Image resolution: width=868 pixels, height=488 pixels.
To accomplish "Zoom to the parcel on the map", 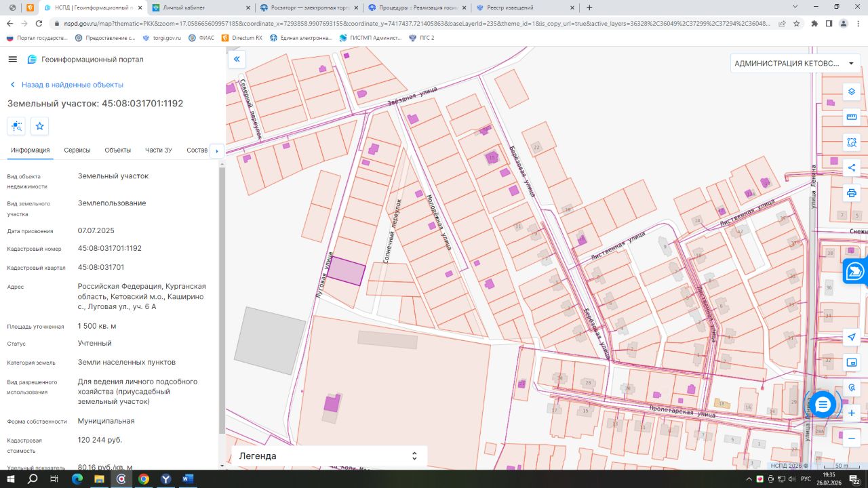I will pyautogui.click(x=16, y=126).
